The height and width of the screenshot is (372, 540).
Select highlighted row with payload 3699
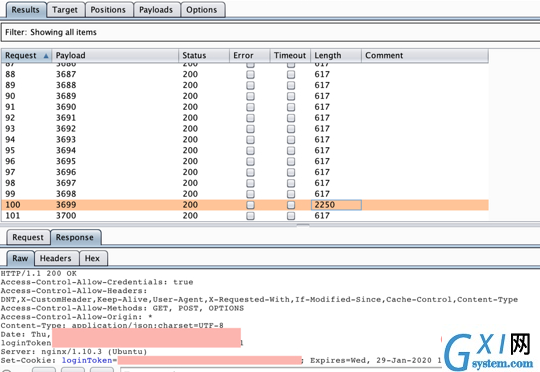click(245, 205)
